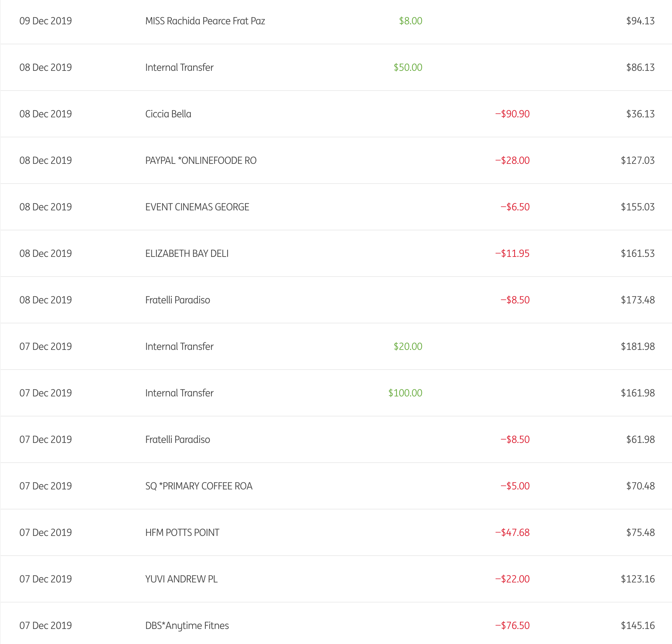
Task: Click the $181.98 balance value
Action: 638,347
